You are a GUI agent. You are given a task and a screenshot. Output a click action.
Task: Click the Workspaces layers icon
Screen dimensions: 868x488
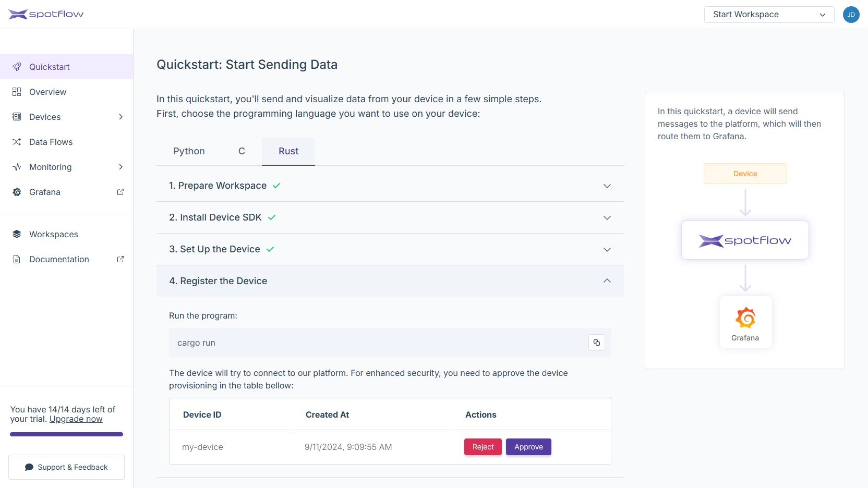[x=17, y=234]
